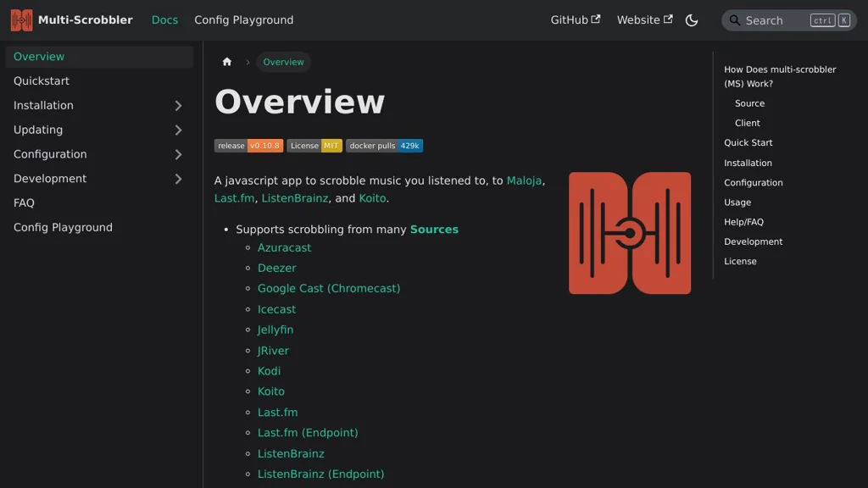Click Installation label in sidebar
This screenshot has width=868, height=488.
[x=43, y=105]
